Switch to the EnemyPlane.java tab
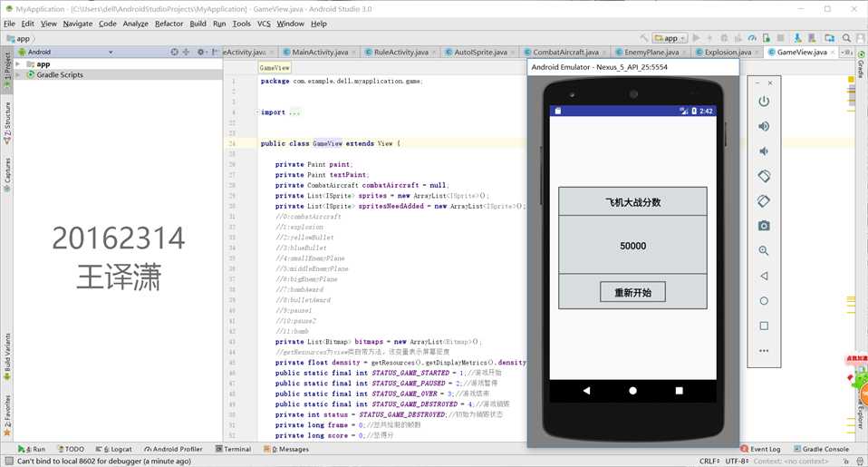The image size is (868, 467). 651,52
